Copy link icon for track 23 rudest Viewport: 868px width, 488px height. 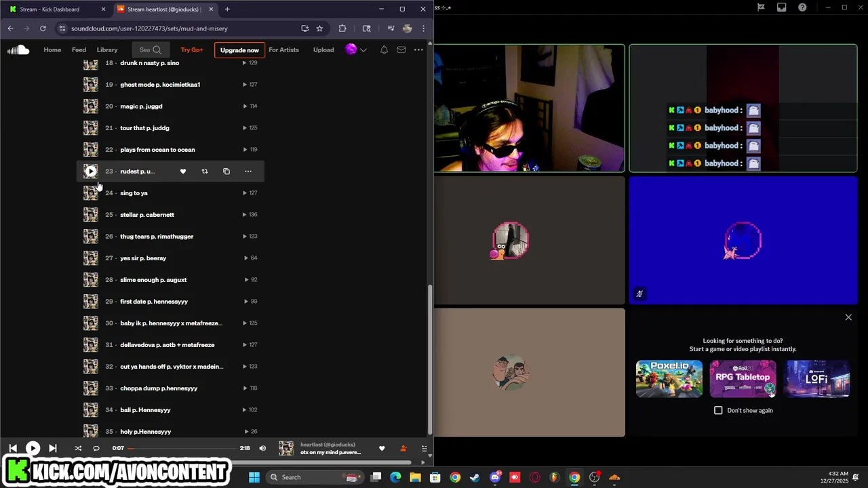tap(226, 171)
